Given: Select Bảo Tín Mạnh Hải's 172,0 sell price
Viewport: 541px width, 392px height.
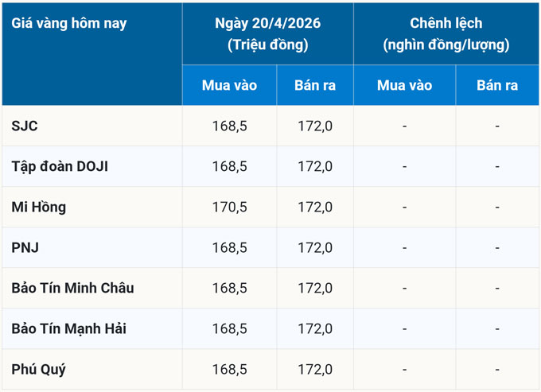Looking at the screenshot, I should point(315,328).
